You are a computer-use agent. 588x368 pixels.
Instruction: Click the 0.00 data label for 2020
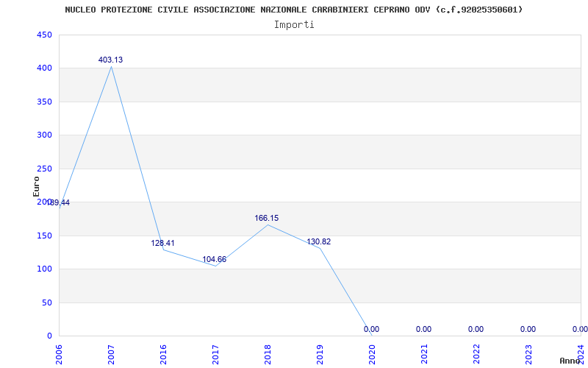coord(371,329)
